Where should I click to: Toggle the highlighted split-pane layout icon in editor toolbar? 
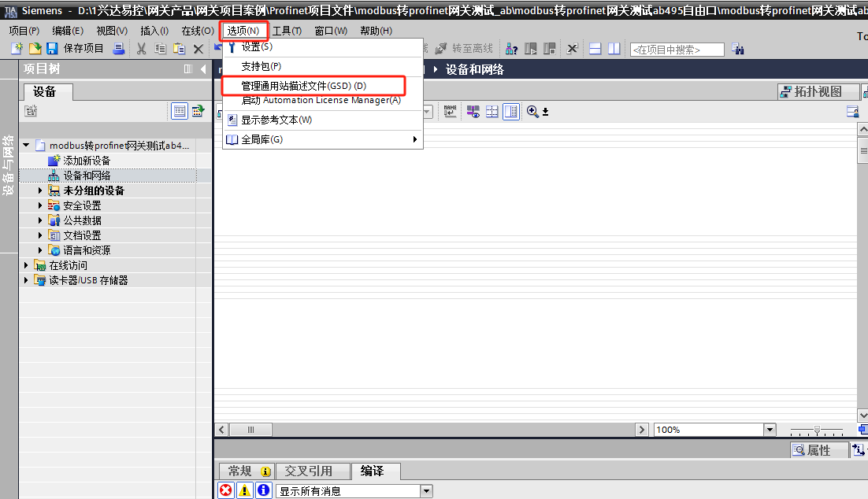[x=511, y=112]
